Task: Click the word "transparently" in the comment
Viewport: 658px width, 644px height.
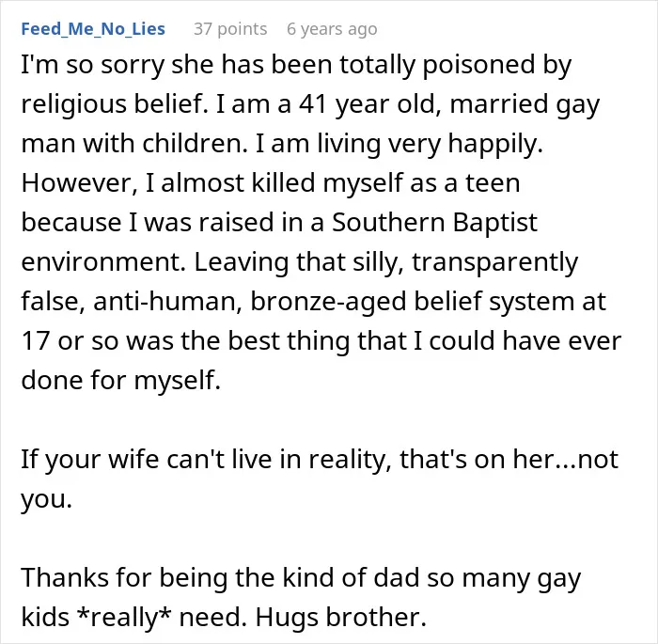Action: pos(494,263)
